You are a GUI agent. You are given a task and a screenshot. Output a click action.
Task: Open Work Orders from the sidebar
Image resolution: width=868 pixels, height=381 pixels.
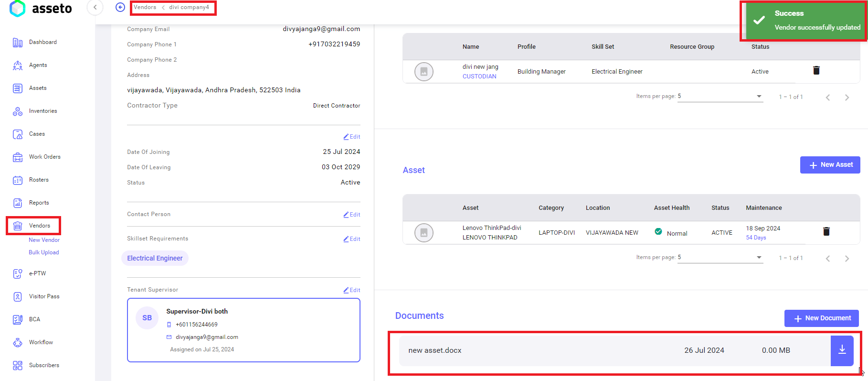pyautogui.click(x=44, y=157)
